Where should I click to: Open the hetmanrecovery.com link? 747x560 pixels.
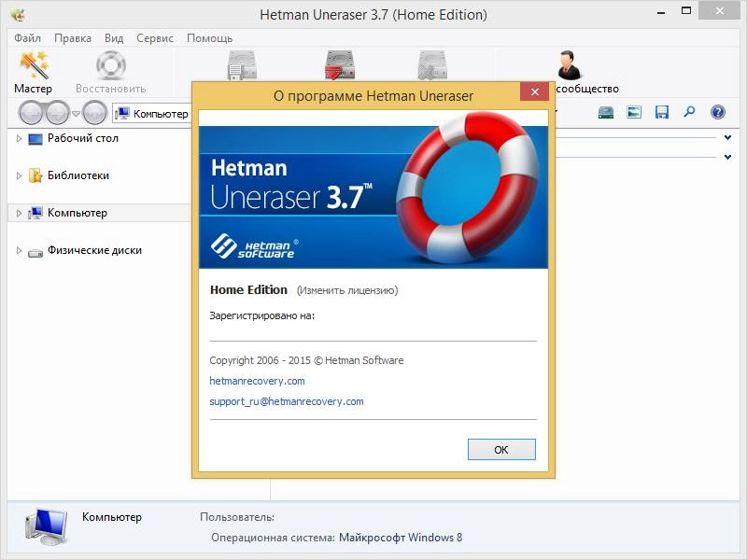tap(257, 381)
